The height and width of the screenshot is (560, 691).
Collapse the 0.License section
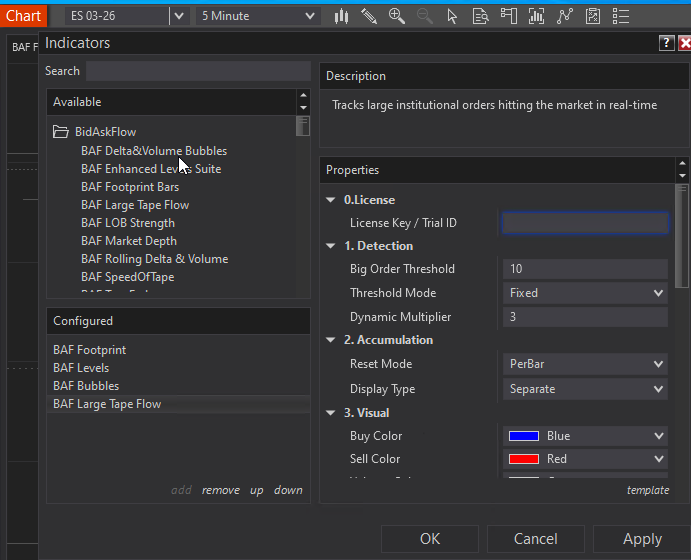point(331,200)
